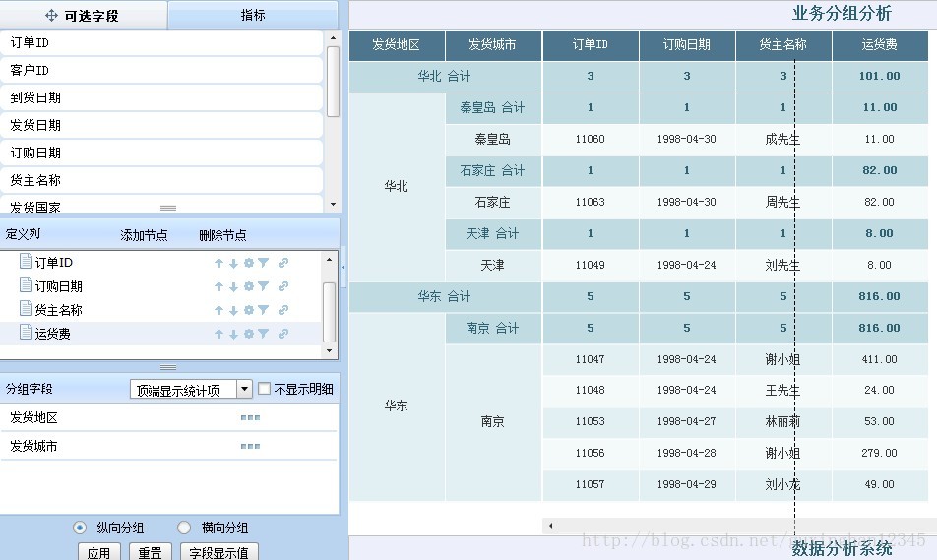937x560 pixels.
Task: Click the document icon beside 订单ID node
Action: point(26,261)
